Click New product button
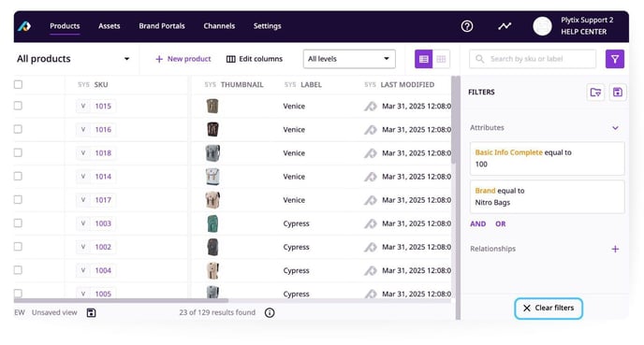The width and height of the screenshot is (644, 345). tap(183, 59)
